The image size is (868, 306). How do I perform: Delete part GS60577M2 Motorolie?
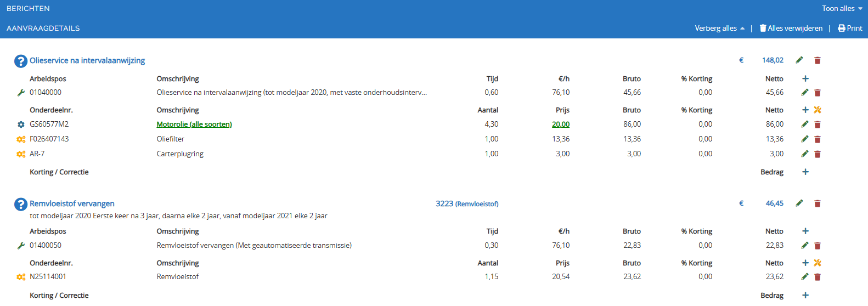point(818,124)
